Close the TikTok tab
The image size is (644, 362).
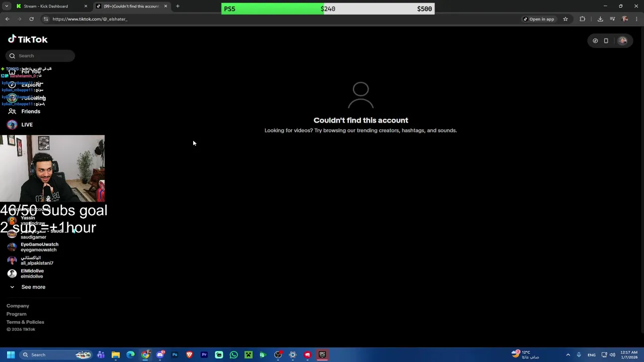(165, 7)
